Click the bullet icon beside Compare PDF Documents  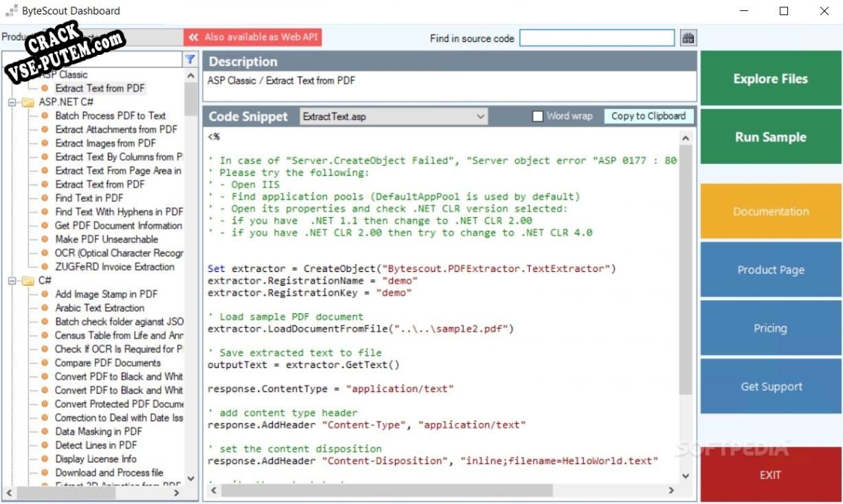click(45, 363)
